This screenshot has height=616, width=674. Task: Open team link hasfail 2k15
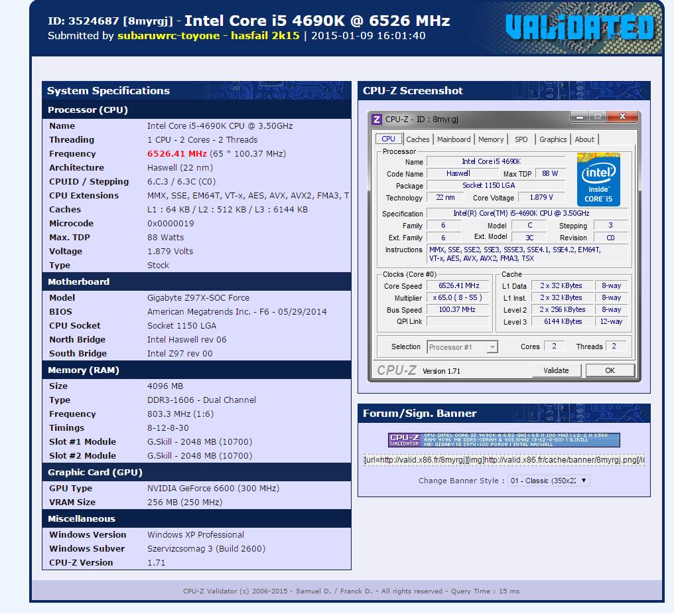(x=265, y=36)
